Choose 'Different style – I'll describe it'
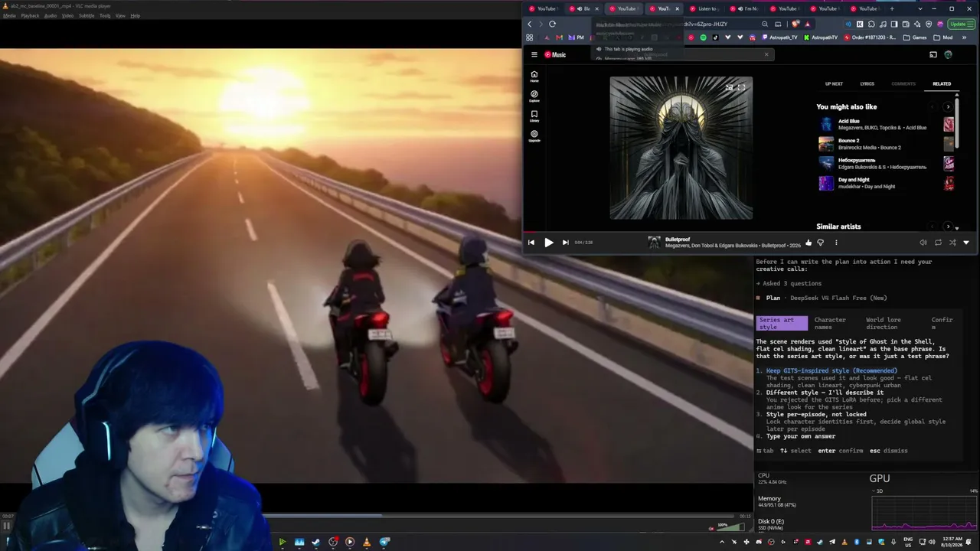 825,393
